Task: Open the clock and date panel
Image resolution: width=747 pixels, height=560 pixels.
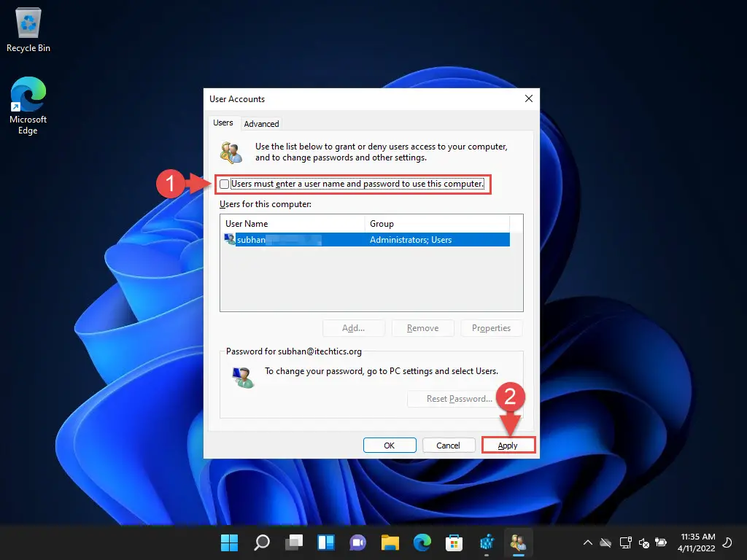Action: click(698, 542)
